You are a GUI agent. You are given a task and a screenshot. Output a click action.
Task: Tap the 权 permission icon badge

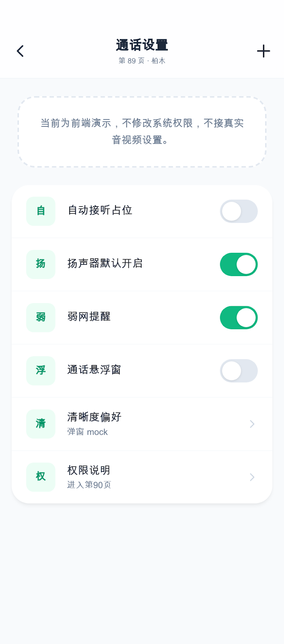pos(41,477)
